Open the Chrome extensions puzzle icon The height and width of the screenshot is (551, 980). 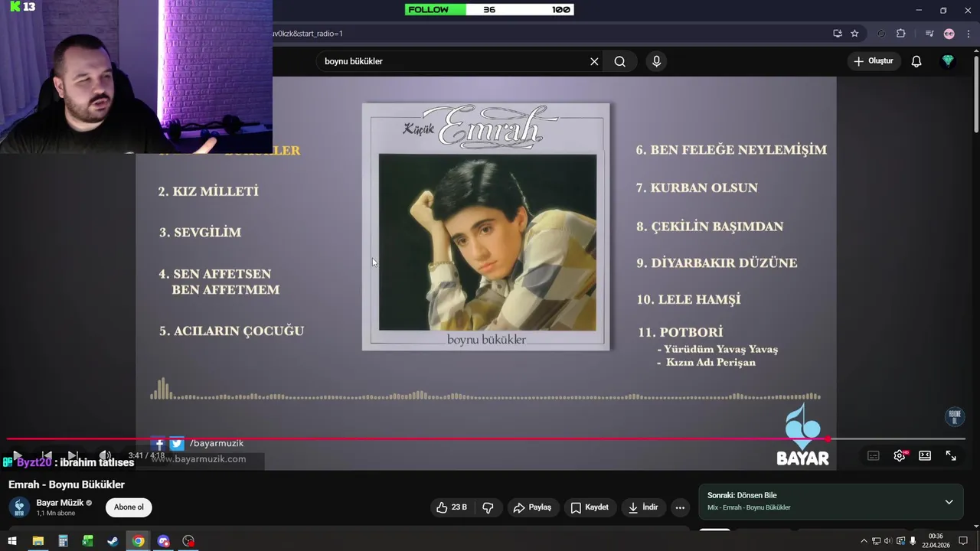[900, 34]
